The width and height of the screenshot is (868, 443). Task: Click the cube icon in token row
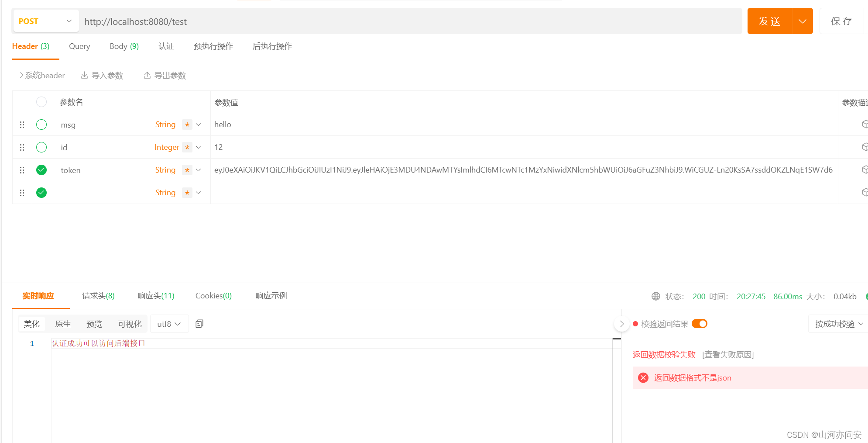(x=865, y=170)
